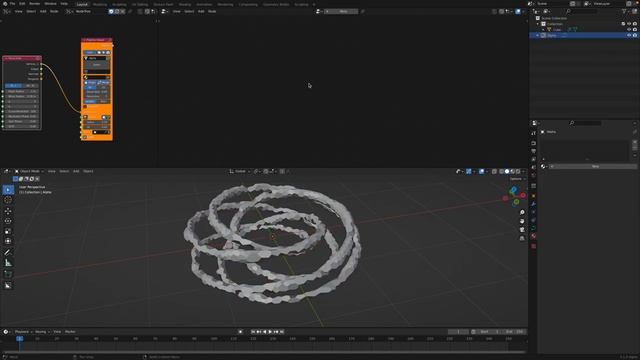The image size is (640, 360).
Task: Select the Select Box tool in viewport
Action: click(x=8, y=190)
